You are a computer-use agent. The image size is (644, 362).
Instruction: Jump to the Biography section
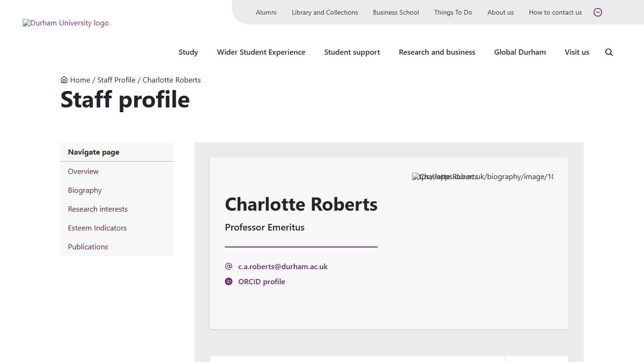coord(85,190)
